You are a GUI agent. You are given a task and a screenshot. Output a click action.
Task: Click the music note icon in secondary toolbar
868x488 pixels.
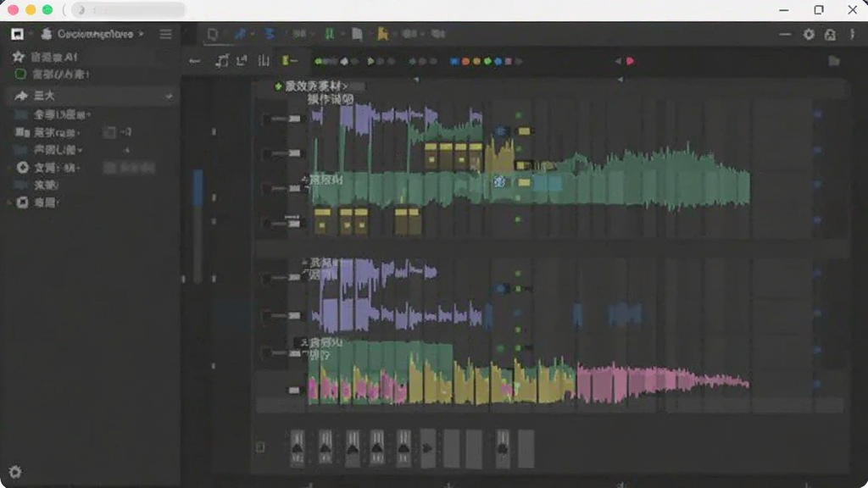(221, 61)
